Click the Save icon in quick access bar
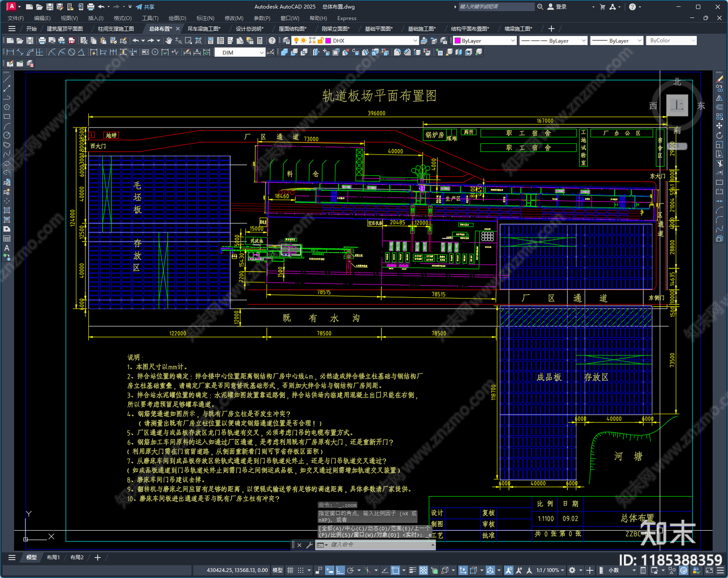728x578 pixels. click(x=50, y=7)
